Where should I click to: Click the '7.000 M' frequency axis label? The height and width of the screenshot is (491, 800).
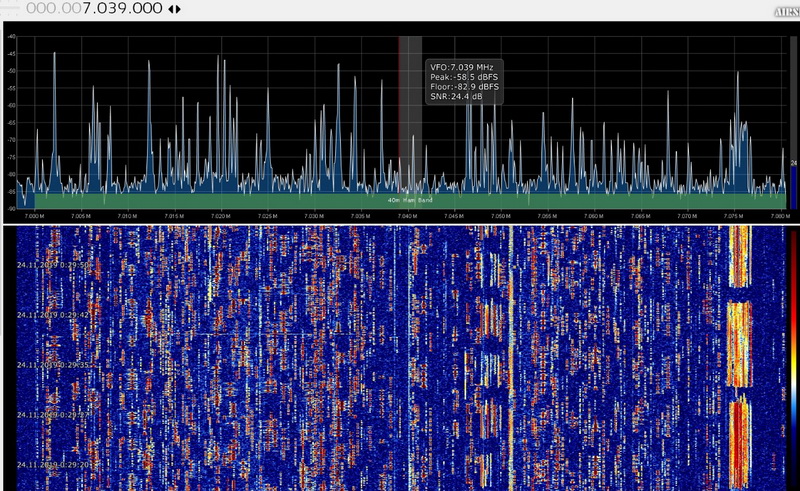click(34, 216)
